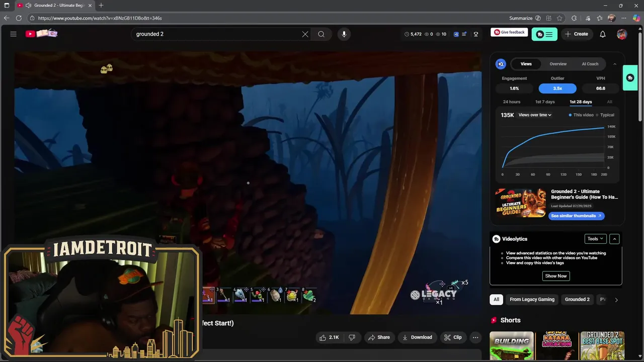Viewport: 644px width, 362px height.
Task: Select the 24 hours range
Action: (x=512, y=102)
